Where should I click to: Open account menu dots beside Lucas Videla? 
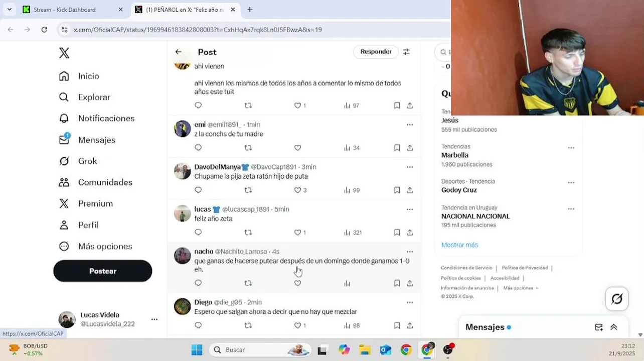pyautogui.click(x=154, y=319)
